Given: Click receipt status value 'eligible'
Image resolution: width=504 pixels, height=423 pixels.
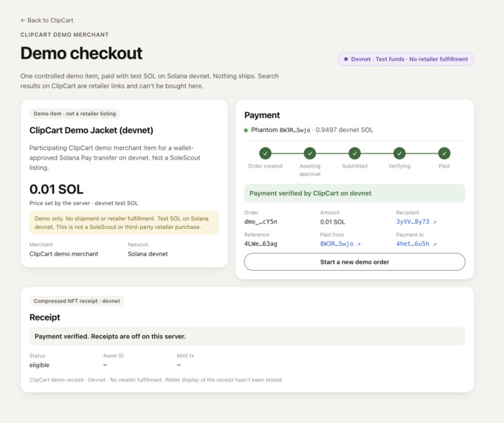Looking at the screenshot, I should pyautogui.click(x=39, y=365).
